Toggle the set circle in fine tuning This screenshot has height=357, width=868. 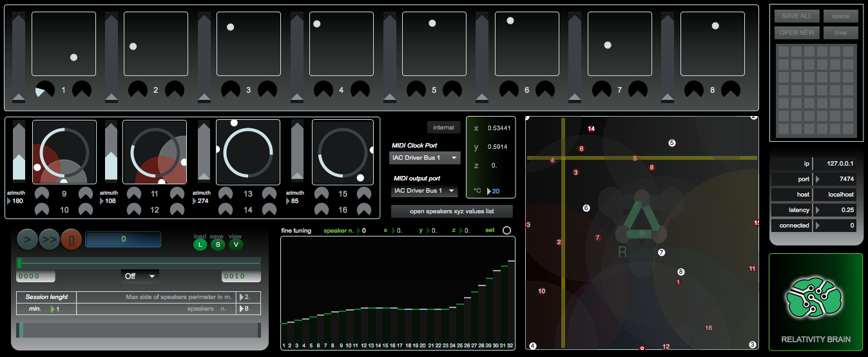506,230
